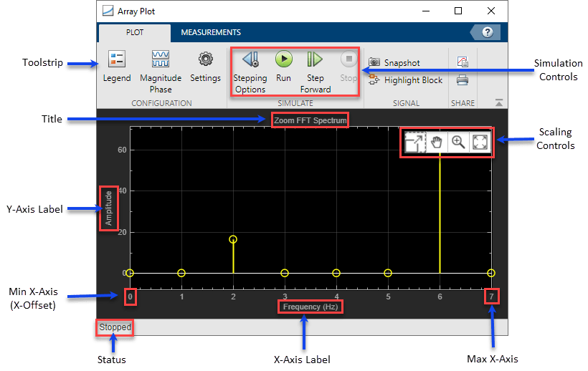The width and height of the screenshot is (588, 371).
Task: Click the maximize axes icon
Action: tap(415, 143)
